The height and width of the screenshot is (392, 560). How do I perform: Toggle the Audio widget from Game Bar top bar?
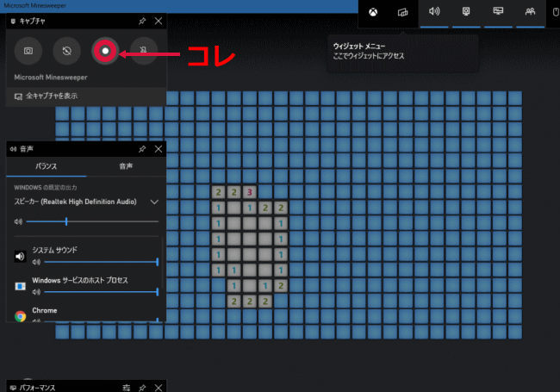(434, 12)
